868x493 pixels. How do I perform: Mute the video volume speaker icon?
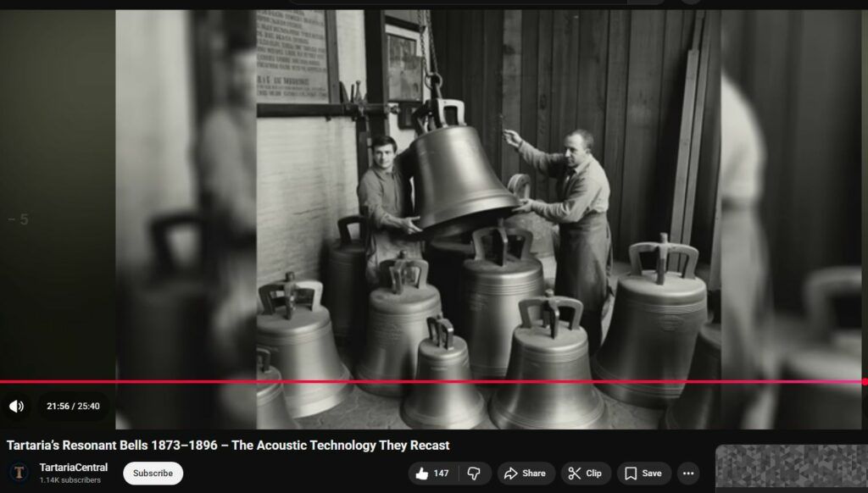(x=17, y=407)
